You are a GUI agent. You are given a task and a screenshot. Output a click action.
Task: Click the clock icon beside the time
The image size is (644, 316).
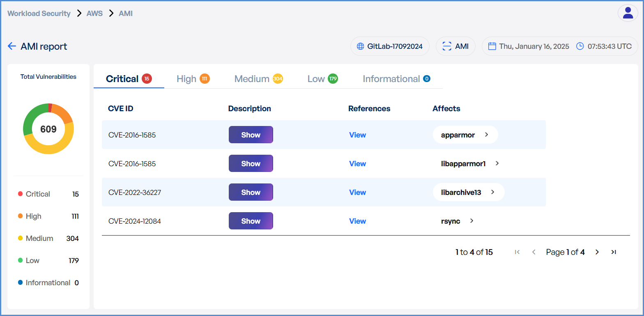point(580,46)
